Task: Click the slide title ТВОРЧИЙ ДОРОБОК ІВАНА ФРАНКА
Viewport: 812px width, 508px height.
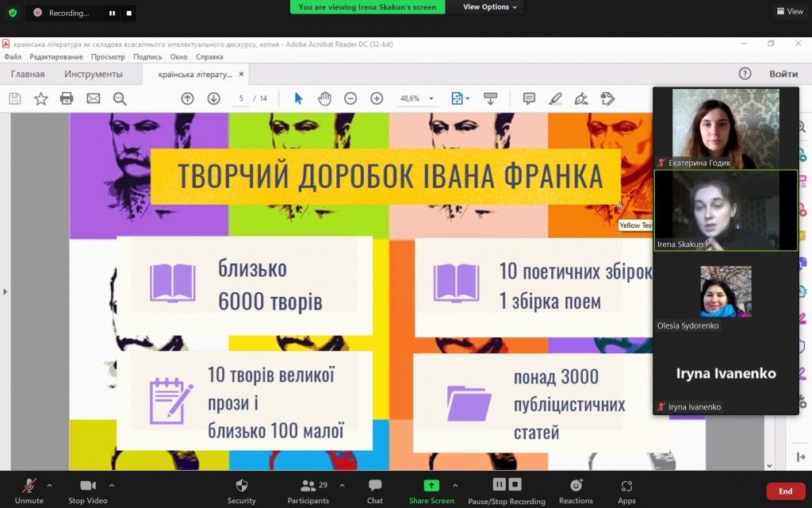Action: [x=390, y=176]
